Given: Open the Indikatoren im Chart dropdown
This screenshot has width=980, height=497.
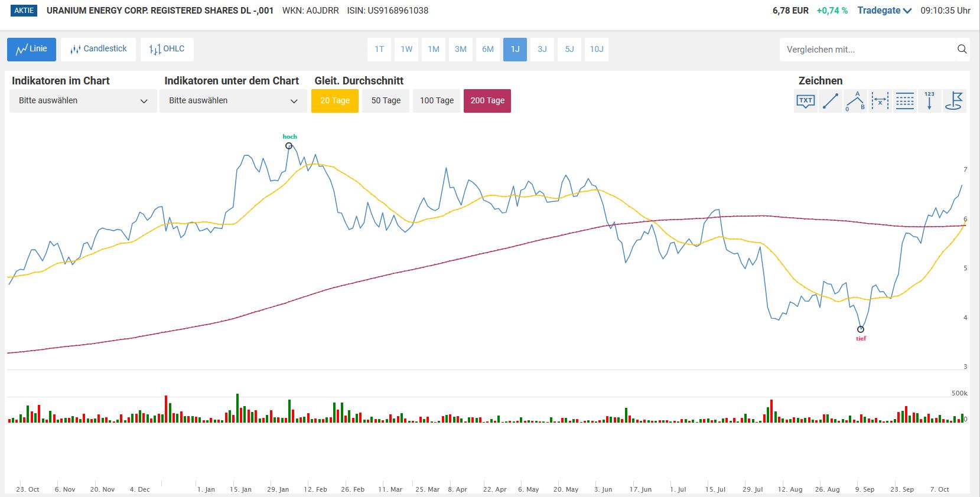Looking at the screenshot, I should [83, 101].
